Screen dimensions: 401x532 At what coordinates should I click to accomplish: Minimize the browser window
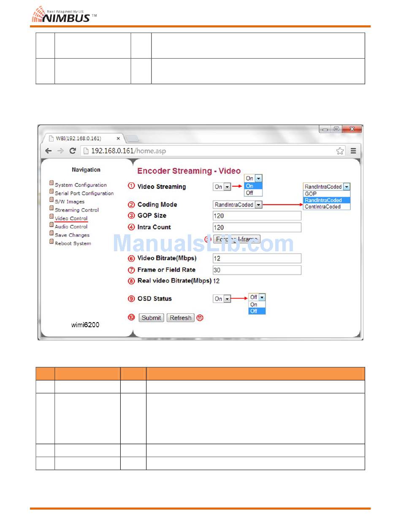coord(325,129)
